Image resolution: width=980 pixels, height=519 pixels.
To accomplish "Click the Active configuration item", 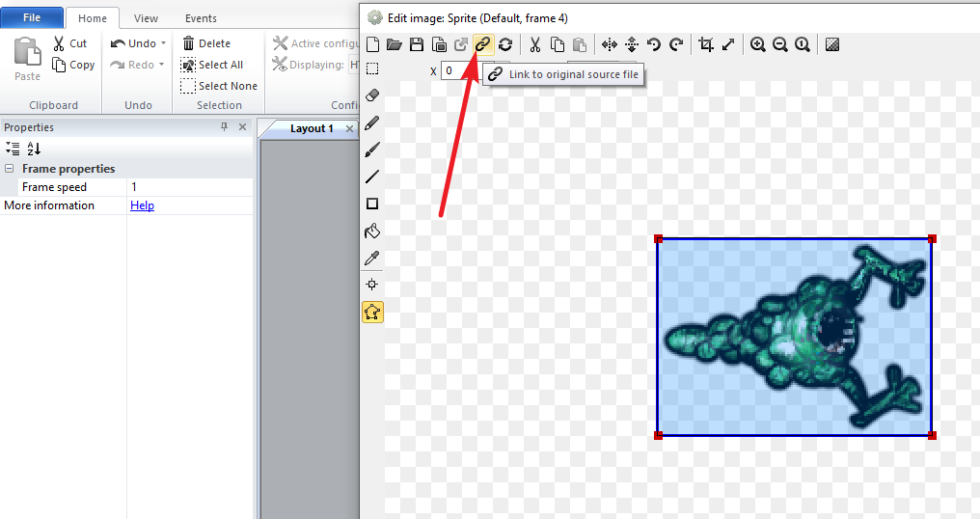I will coord(315,43).
